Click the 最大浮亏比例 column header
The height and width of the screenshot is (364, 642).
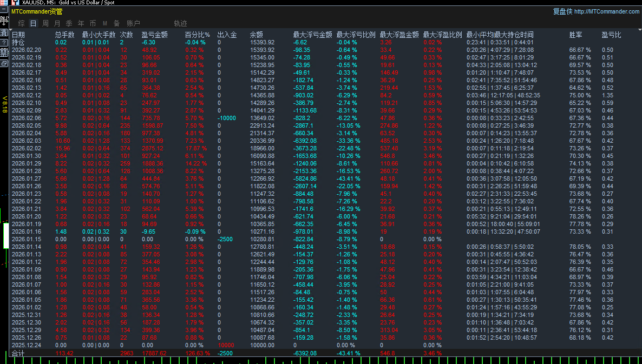356,35
